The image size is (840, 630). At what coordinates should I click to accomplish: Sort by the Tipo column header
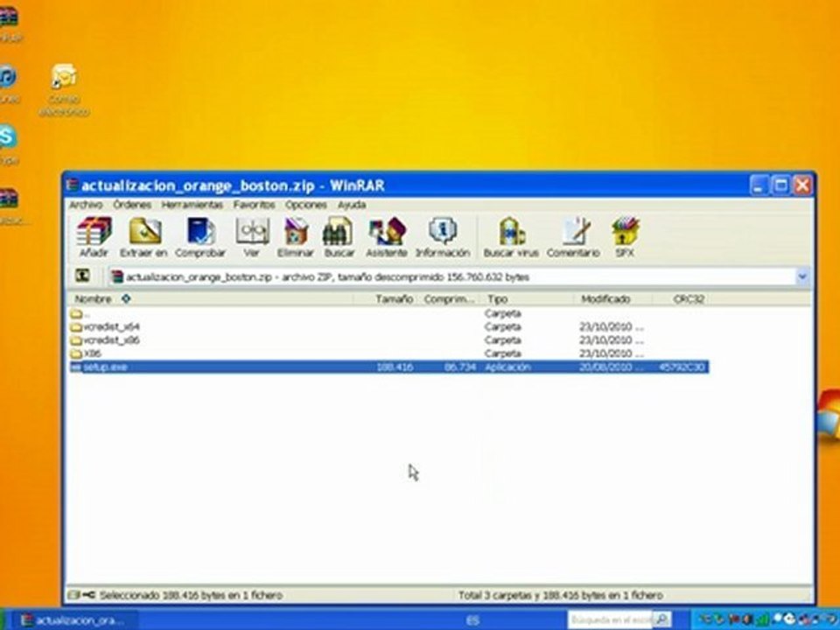(x=528, y=299)
